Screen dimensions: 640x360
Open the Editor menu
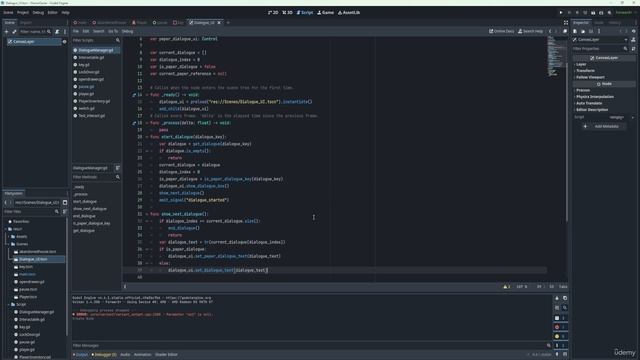[x=53, y=13]
